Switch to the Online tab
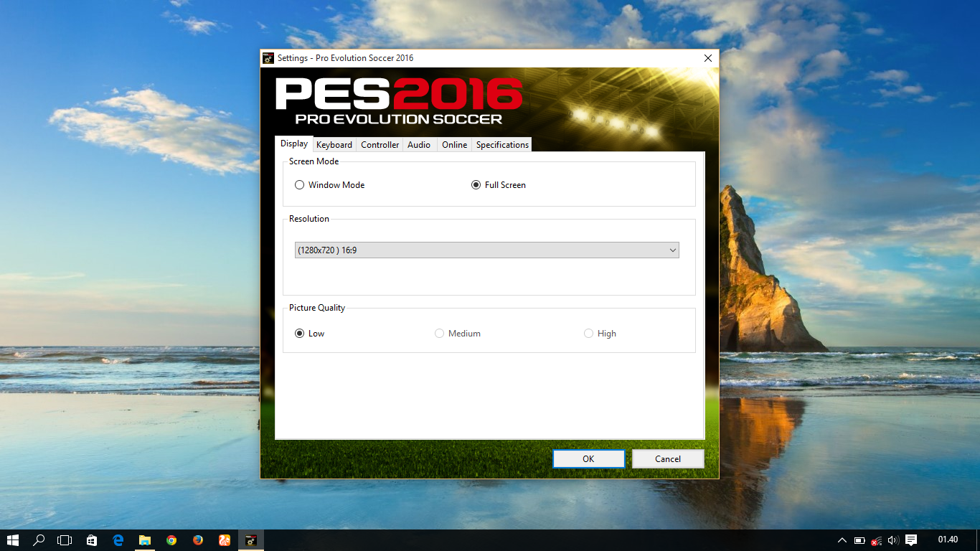Screen dimensions: 980x551 454,145
